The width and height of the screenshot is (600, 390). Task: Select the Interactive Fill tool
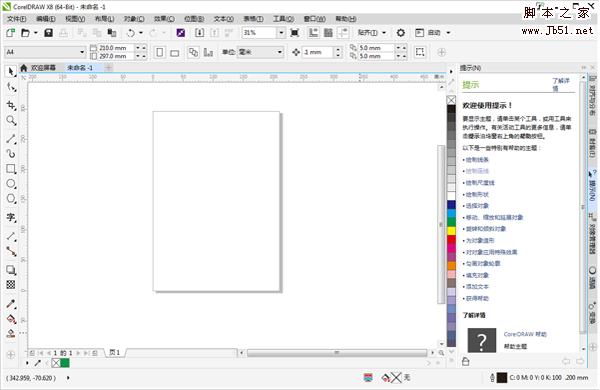11,319
